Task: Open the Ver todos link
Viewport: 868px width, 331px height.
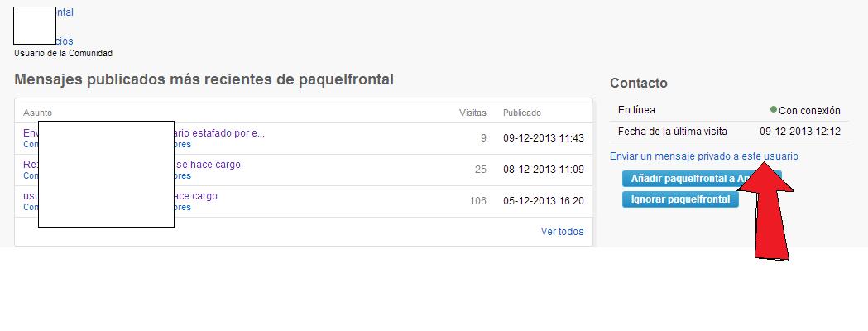Action: [x=562, y=232]
